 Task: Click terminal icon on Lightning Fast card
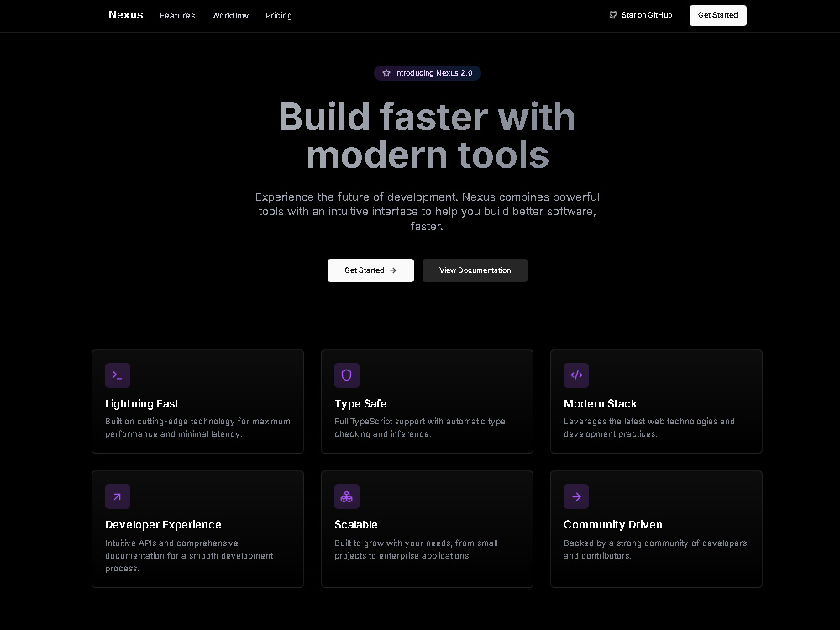pos(118,375)
